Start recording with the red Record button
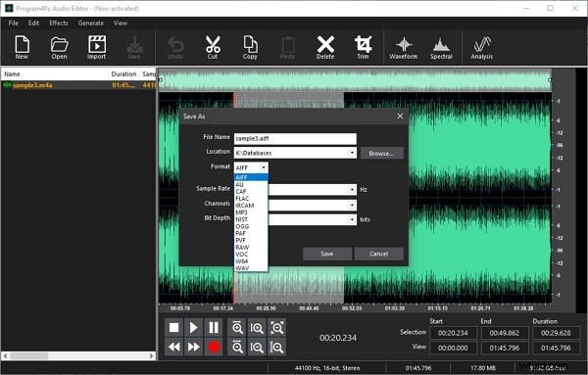This screenshot has width=588, height=375. [x=214, y=347]
